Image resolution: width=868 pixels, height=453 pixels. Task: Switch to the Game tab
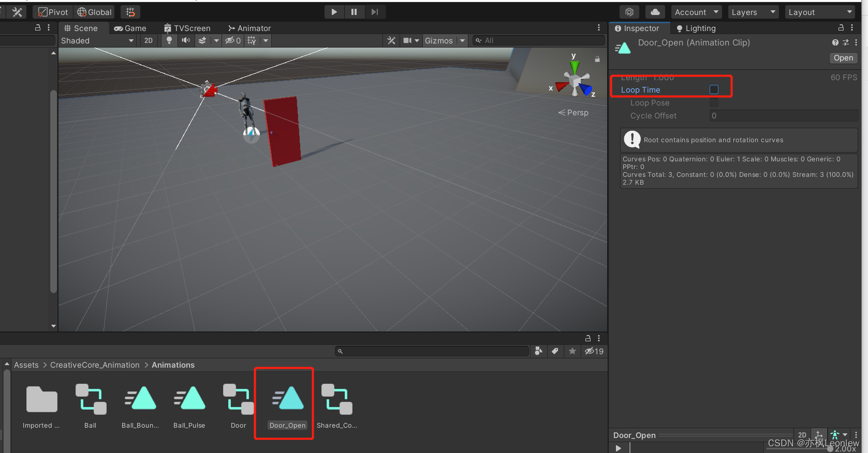[130, 28]
